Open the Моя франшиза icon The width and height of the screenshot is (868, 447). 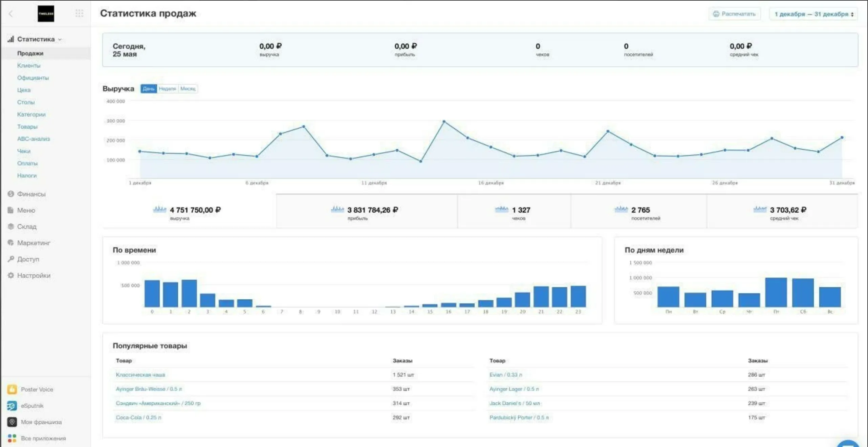click(x=12, y=422)
